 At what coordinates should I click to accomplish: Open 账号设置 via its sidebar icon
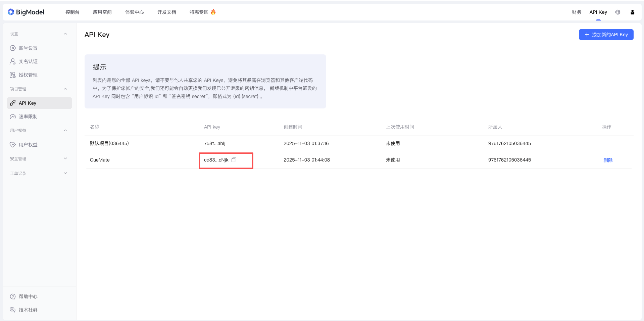(13, 48)
